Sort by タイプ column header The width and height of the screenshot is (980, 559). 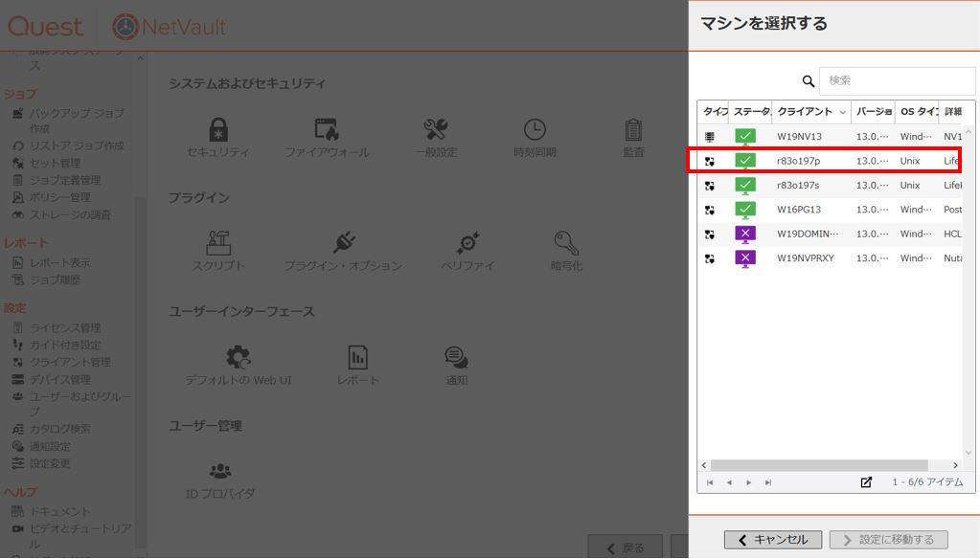coord(715,112)
